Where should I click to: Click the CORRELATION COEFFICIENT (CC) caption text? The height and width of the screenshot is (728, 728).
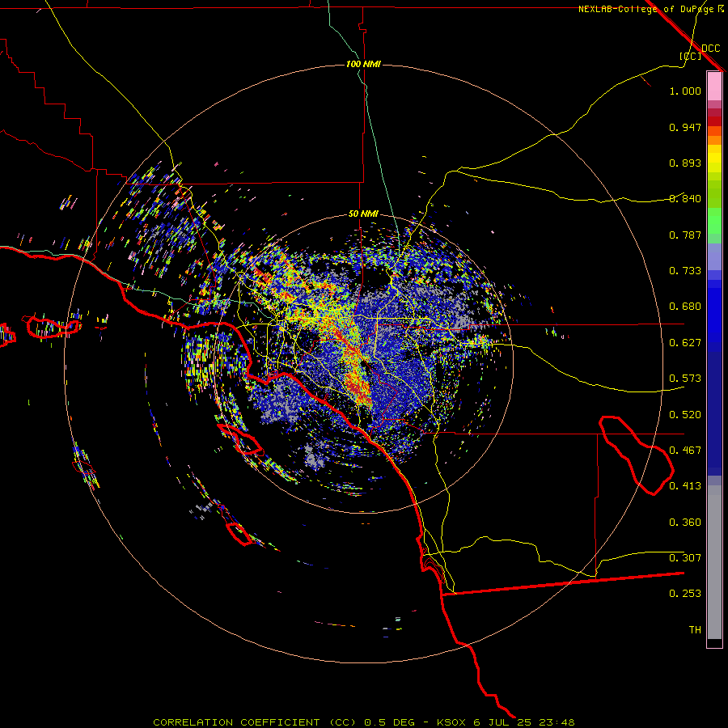point(255,722)
